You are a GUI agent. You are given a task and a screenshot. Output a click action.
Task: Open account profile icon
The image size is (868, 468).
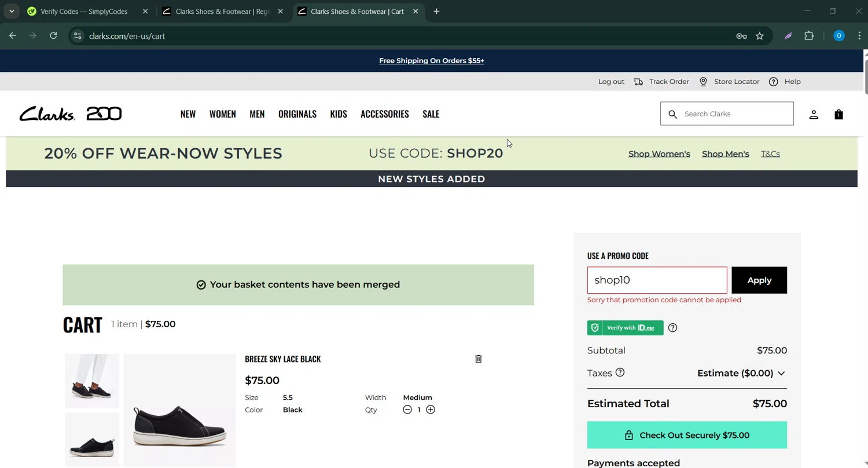coord(814,114)
